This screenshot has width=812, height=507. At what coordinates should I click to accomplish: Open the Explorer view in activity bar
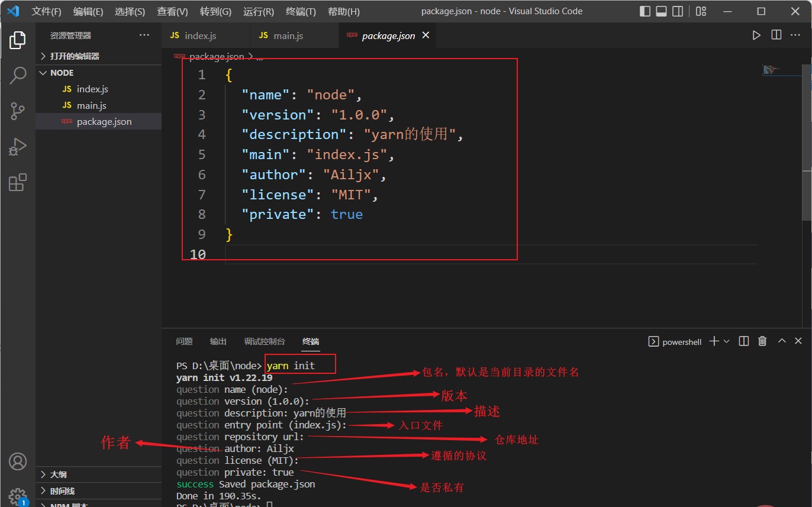(18, 40)
